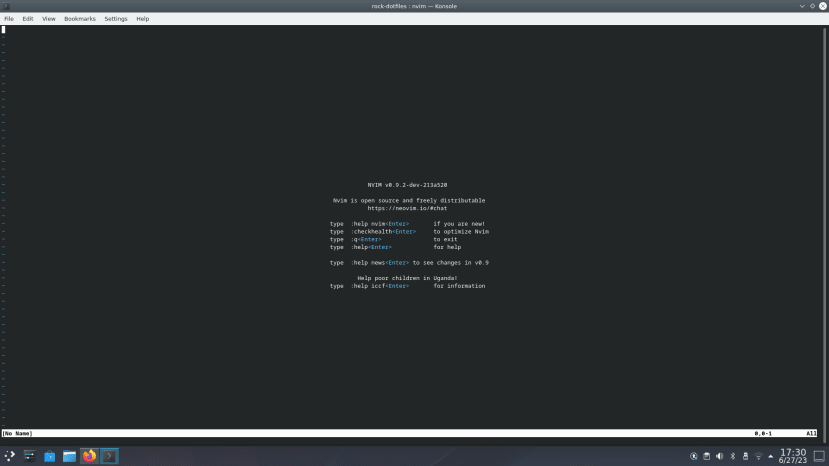Viewport: 829px width, 466px height.
Task: Open the Help menu
Action: coord(143,19)
